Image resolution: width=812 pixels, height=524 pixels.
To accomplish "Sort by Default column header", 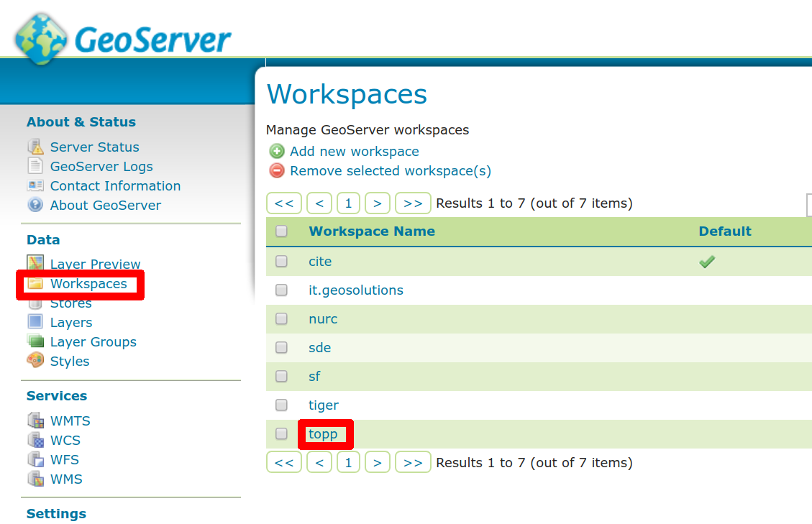I will pos(725,231).
